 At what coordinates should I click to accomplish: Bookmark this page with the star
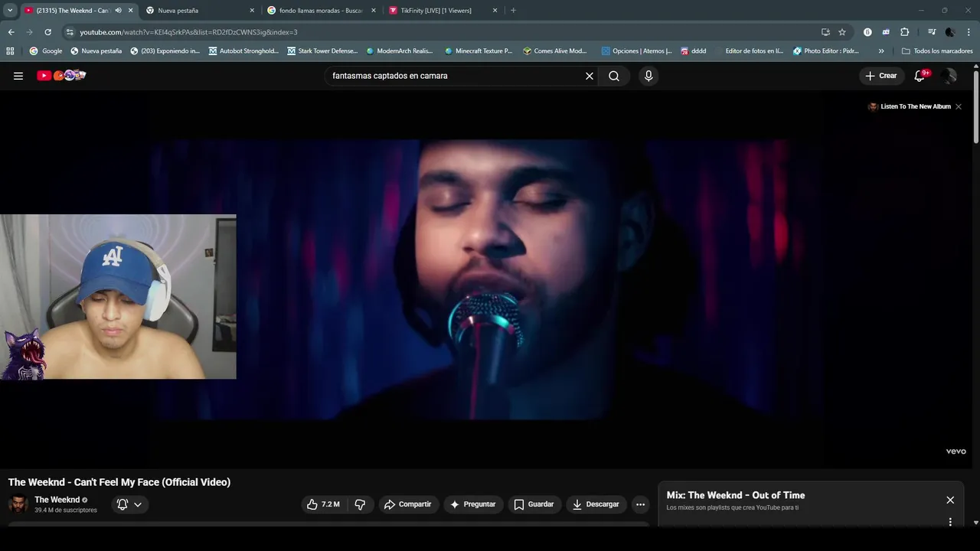coord(842,32)
